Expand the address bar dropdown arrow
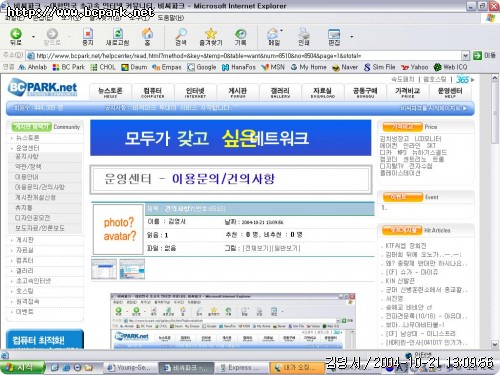Viewport: 500px width, 375px height. tap(465, 56)
